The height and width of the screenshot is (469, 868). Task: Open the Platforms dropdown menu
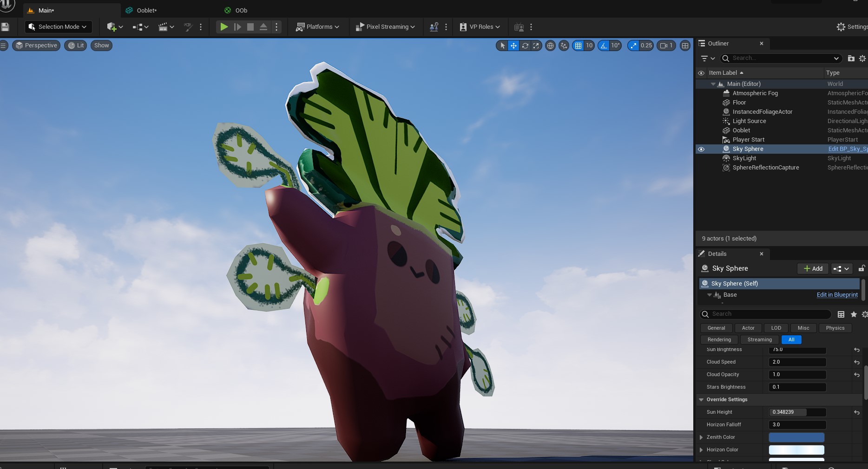click(x=318, y=27)
